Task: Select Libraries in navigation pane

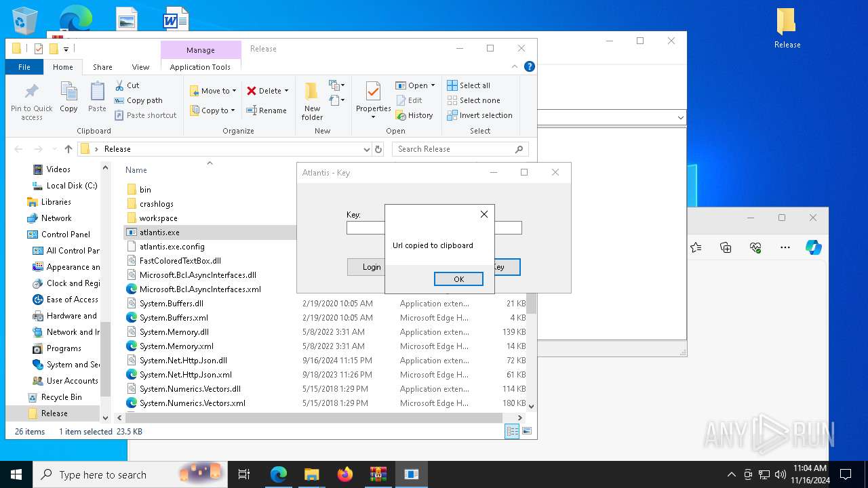Action: click(x=56, y=202)
